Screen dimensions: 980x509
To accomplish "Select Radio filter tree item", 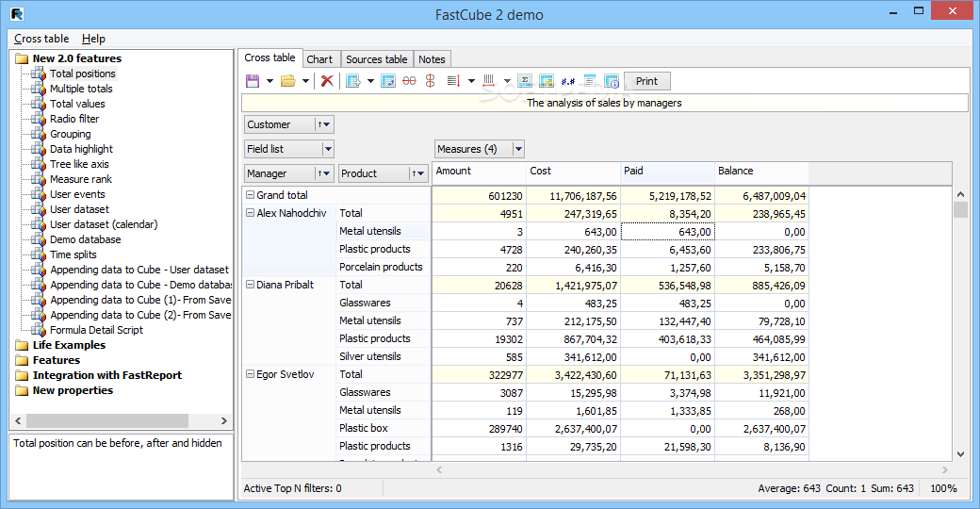I will 74,119.
